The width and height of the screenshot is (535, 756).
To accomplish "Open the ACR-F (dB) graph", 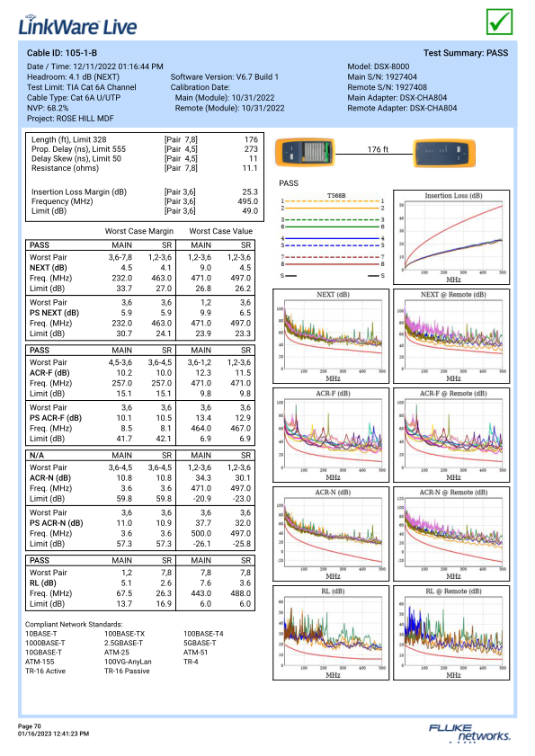I will pos(331,435).
